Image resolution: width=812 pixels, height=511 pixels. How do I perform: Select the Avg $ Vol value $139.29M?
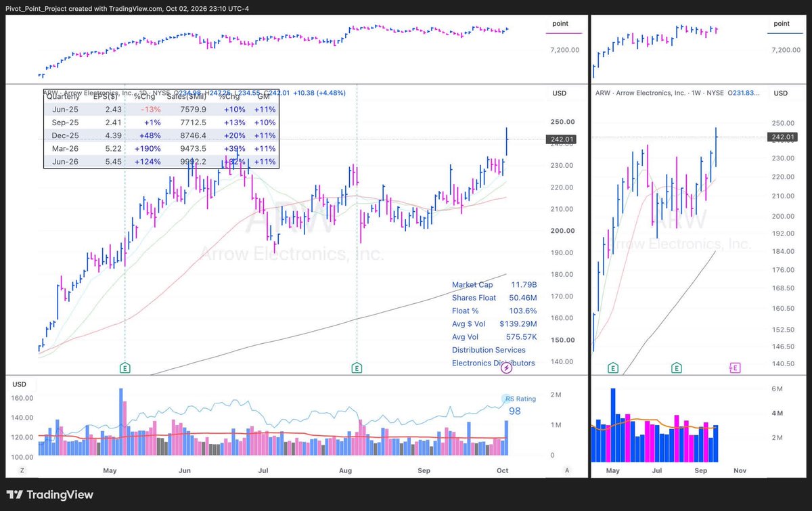518,324
